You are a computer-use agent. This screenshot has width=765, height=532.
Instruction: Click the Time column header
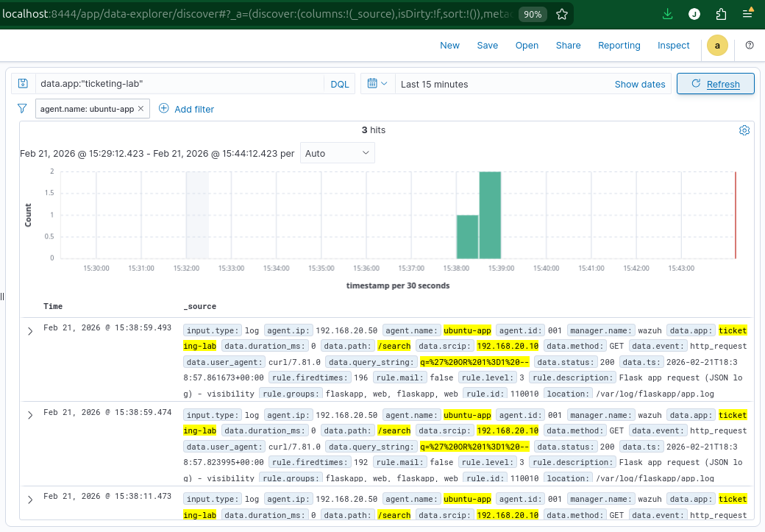53,307
